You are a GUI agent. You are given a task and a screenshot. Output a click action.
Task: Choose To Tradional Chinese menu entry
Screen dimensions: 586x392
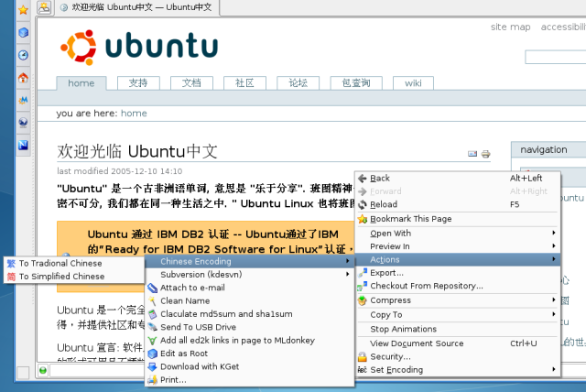pos(74,264)
